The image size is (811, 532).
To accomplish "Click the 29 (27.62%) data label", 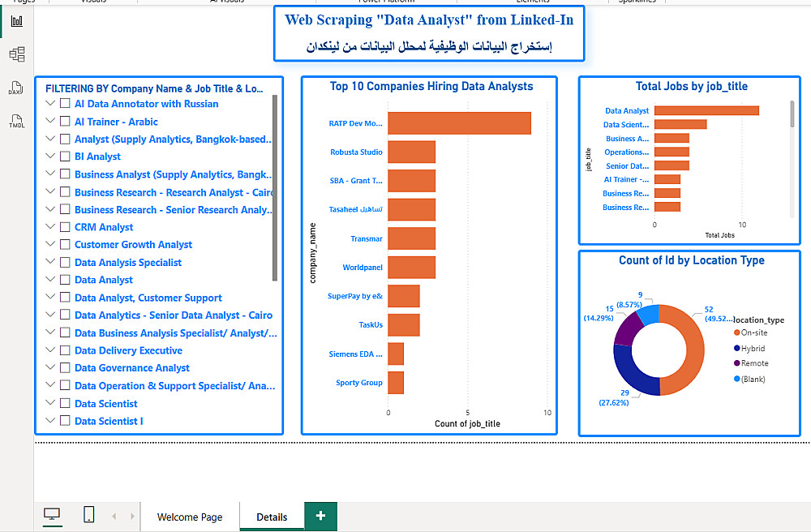I will click(x=614, y=397).
